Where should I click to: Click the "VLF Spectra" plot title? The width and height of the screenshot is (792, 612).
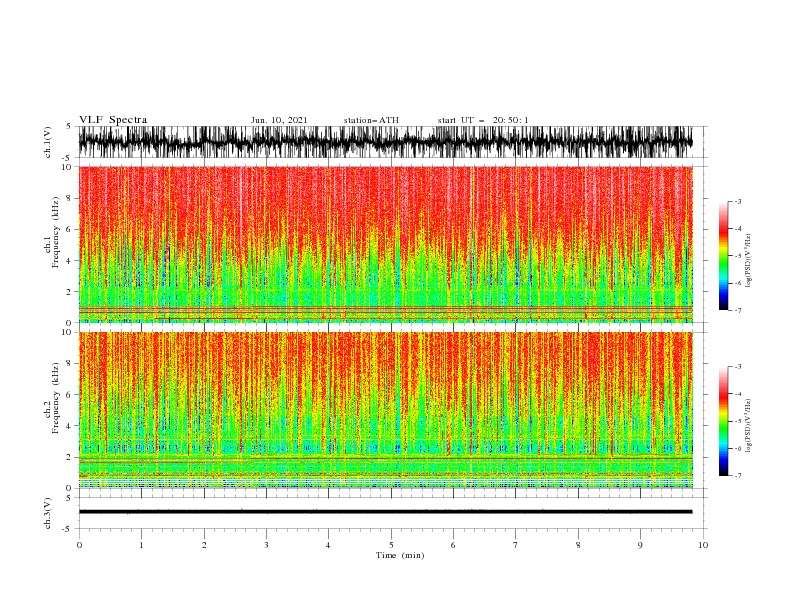(113, 120)
